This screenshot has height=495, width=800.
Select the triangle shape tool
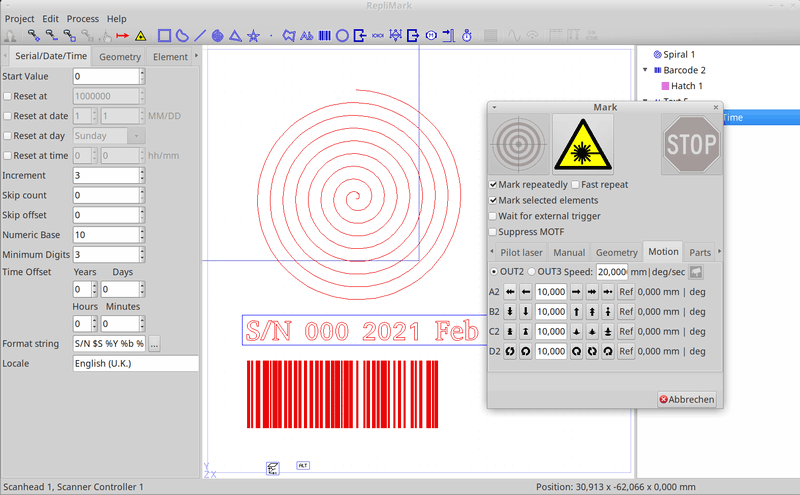click(x=235, y=36)
